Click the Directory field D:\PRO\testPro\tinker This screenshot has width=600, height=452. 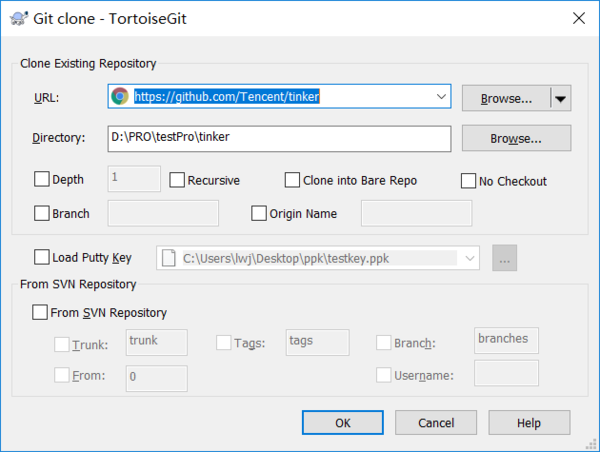tap(279, 139)
